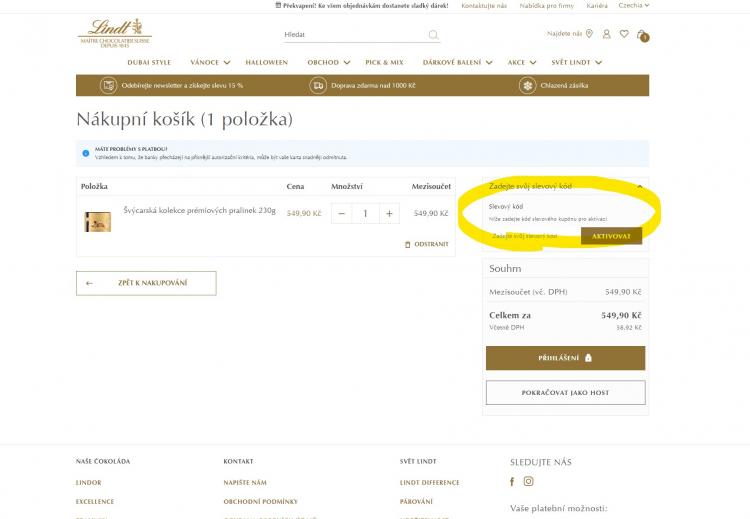The width and height of the screenshot is (750, 519).
Task: Open Švýcarská kolekce prémiových pralinek product link
Action: pos(199,210)
